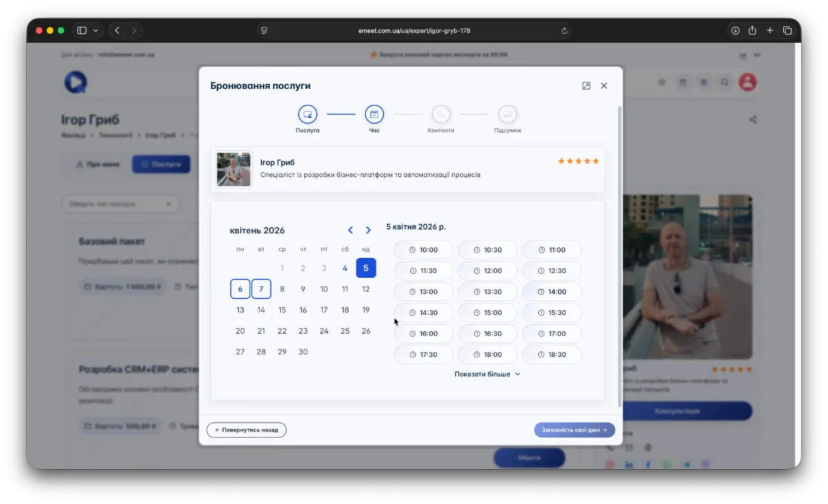Image resolution: width=828 pixels, height=504 pixels.
Task: Go to previous month in calendar
Action: click(x=351, y=230)
